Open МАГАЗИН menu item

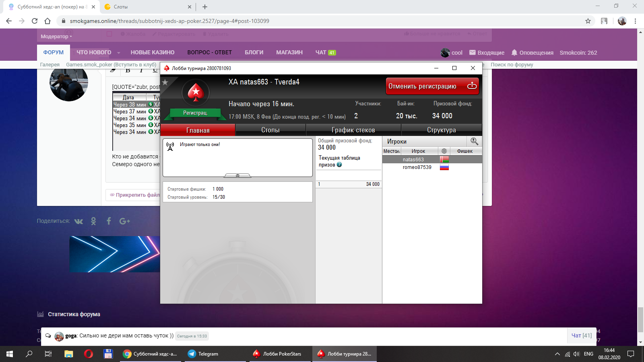[x=289, y=52]
